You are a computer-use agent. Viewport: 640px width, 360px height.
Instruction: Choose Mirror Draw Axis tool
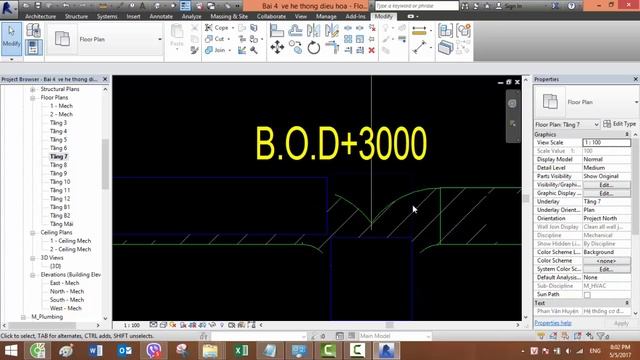[332, 31]
